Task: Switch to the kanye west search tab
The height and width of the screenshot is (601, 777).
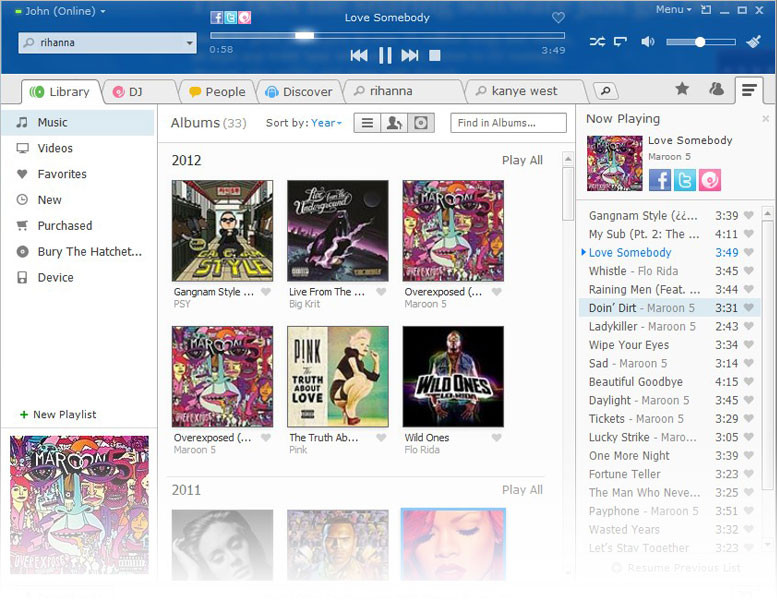Action: pos(525,91)
